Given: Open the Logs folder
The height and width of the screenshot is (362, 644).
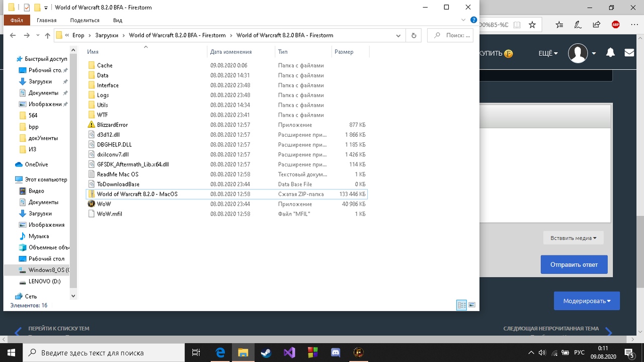Looking at the screenshot, I should [103, 95].
